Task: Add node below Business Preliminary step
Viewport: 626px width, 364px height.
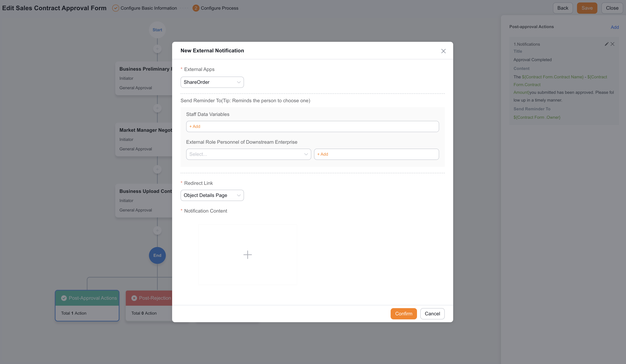Action: 157,108
